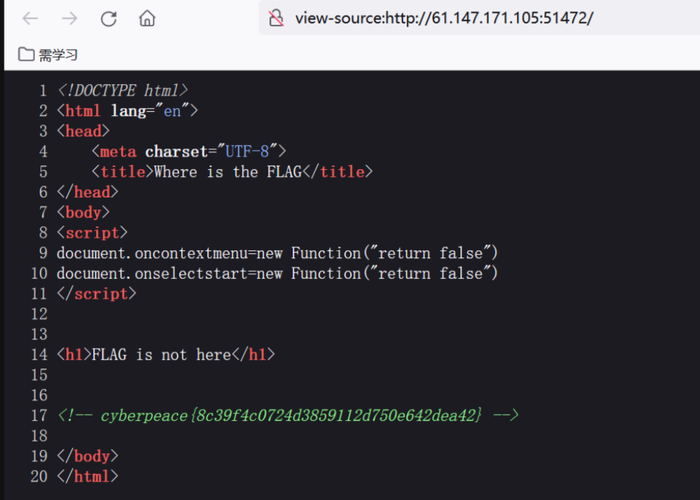Click line number 1 in gutter
The width and height of the screenshot is (700, 500).
(x=43, y=91)
